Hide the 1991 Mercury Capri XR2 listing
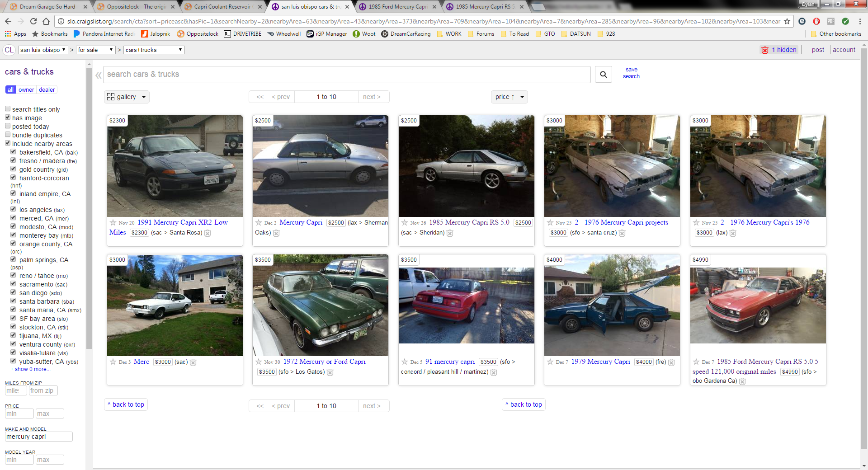The image size is (868, 470). (x=208, y=233)
